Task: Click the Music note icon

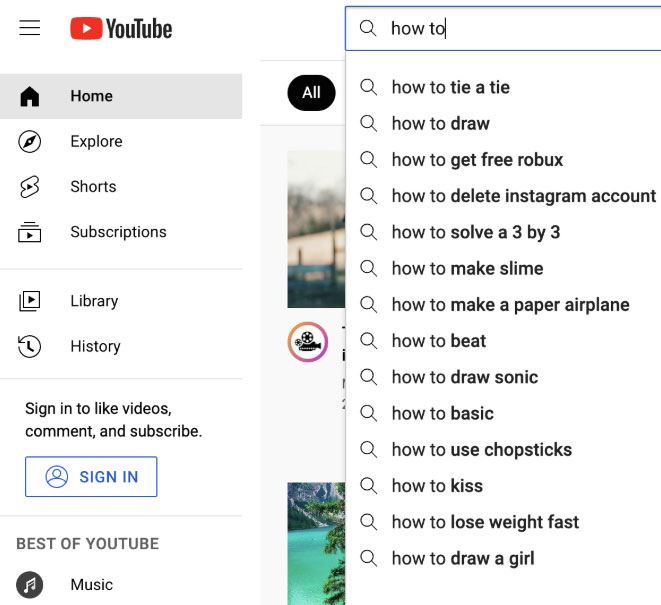Action: pos(30,585)
